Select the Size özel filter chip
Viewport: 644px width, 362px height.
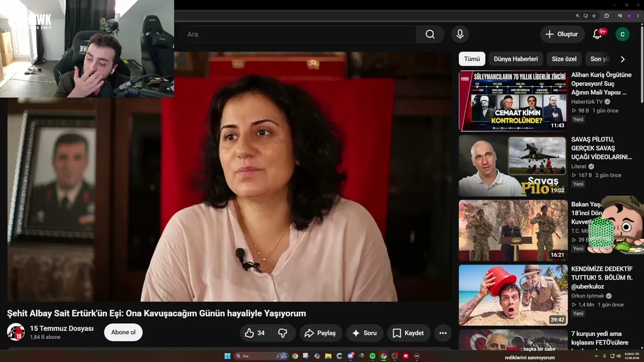click(x=564, y=59)
